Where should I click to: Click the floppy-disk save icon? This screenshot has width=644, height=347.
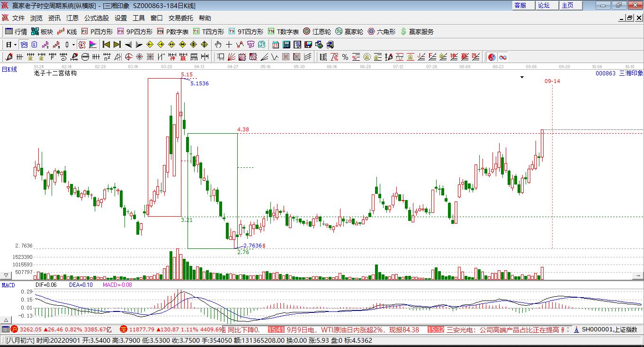click(x=308, y=45)
